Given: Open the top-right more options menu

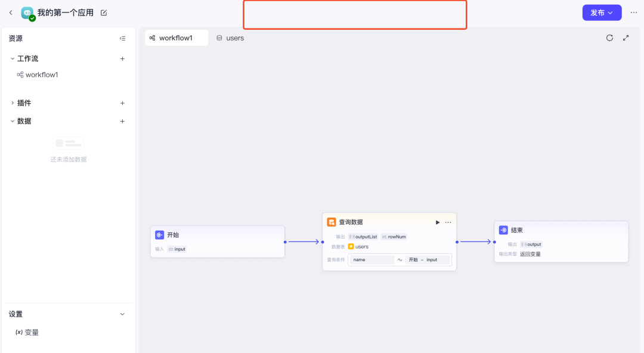Looking at the screenshot, I should pos(633,13).
